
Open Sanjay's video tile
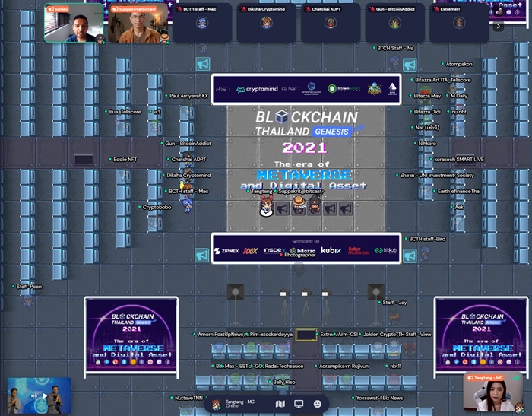[x=74, y=23]
